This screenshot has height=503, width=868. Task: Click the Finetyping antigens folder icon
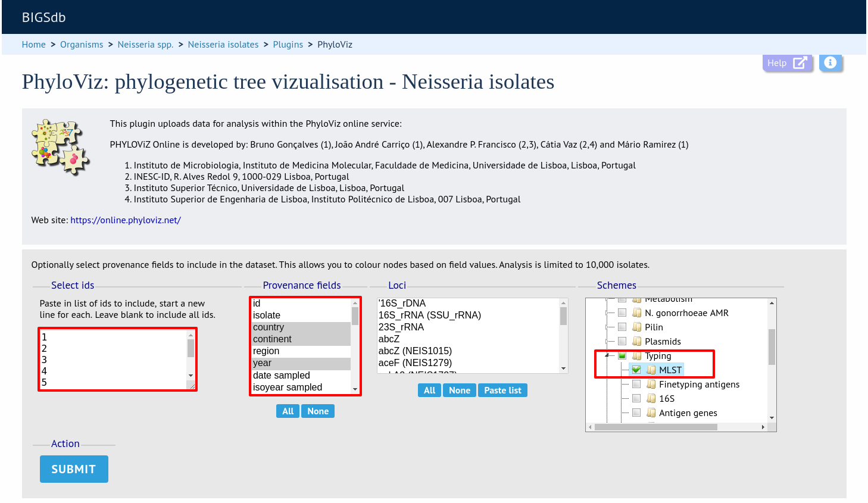click(x=651, y=385)
